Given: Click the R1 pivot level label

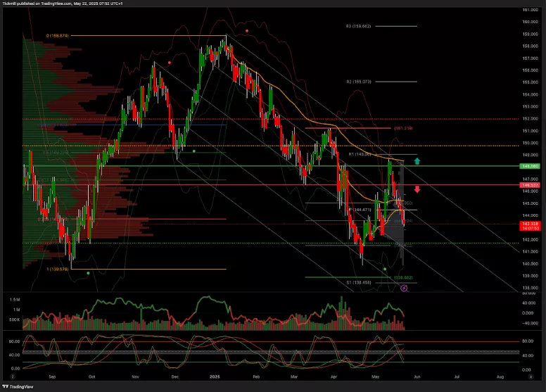Looking at the screenshot, I should 360,153.
